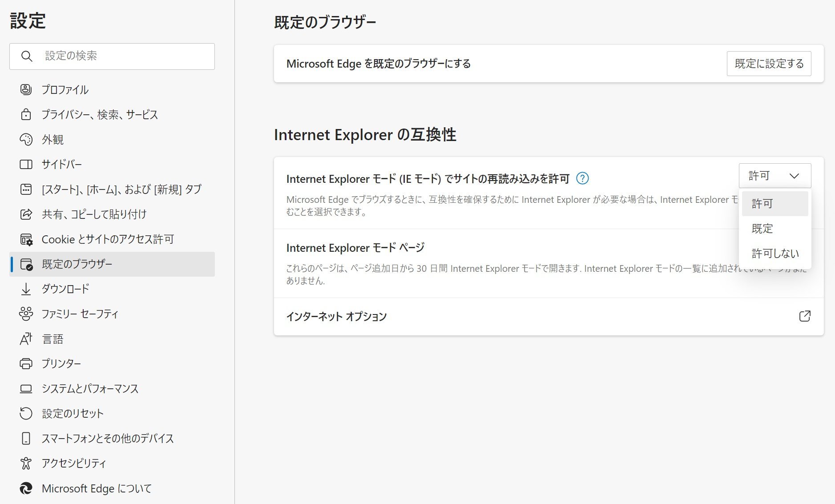Click the family safety icon

[26, 314]
